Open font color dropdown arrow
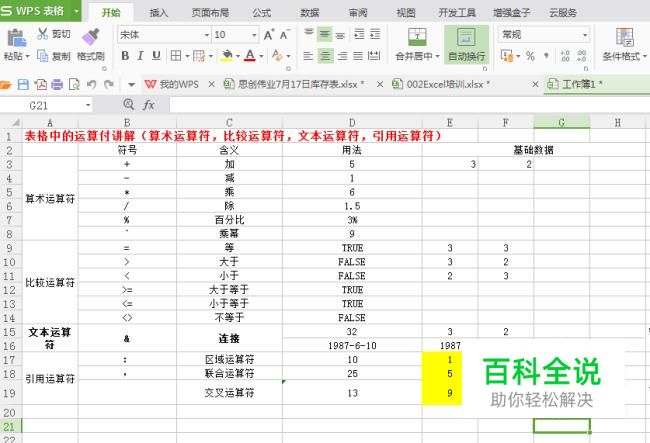The height and width of the screenshot is (443, 650). 261,56
